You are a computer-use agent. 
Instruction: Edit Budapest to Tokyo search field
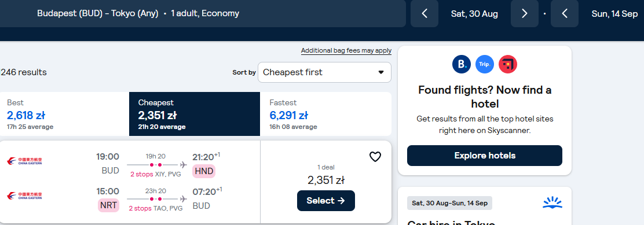tap(203, 13)
